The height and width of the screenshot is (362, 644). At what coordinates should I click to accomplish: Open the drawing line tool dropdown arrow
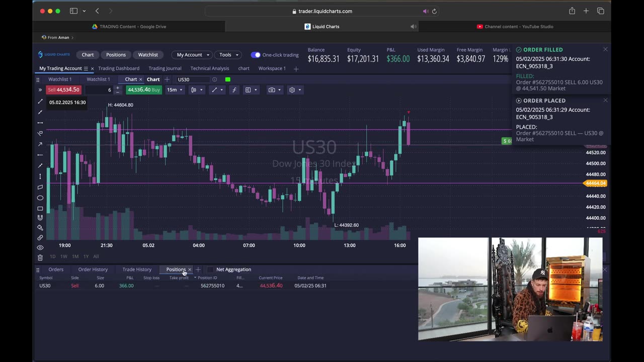pos(221,90)
